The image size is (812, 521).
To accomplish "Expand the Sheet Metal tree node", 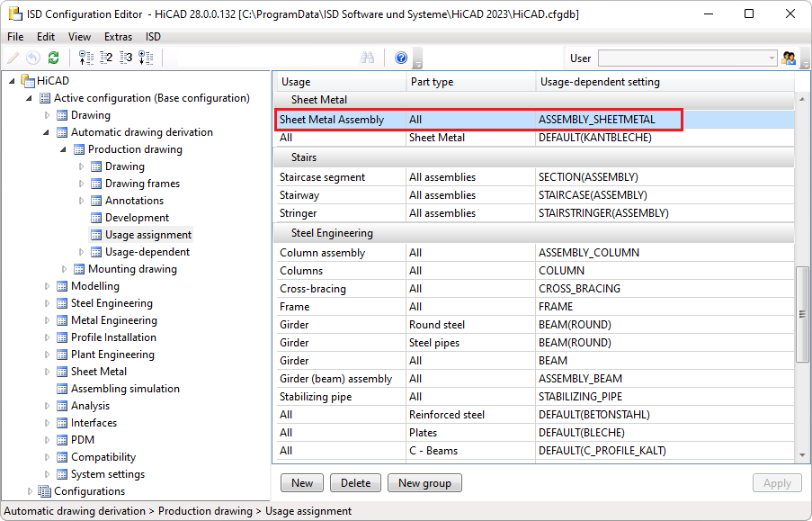I will (x=47, y=372).
